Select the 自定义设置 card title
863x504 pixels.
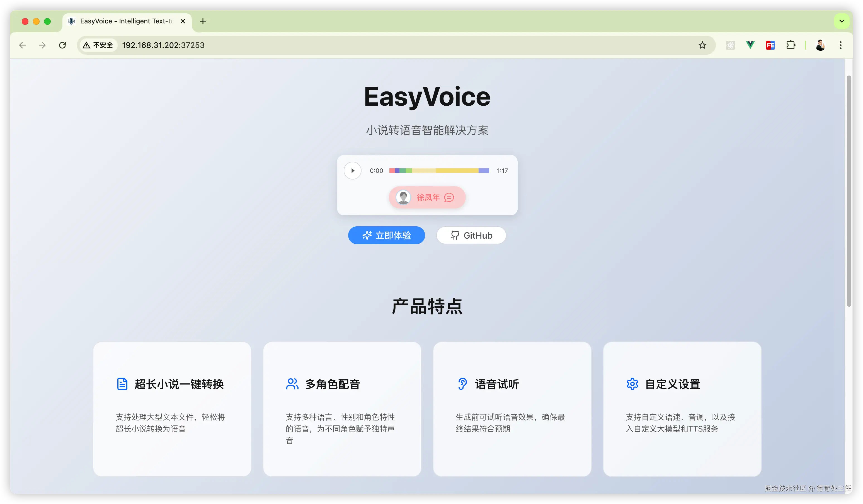pyautogui.click(x=673, y=384)
